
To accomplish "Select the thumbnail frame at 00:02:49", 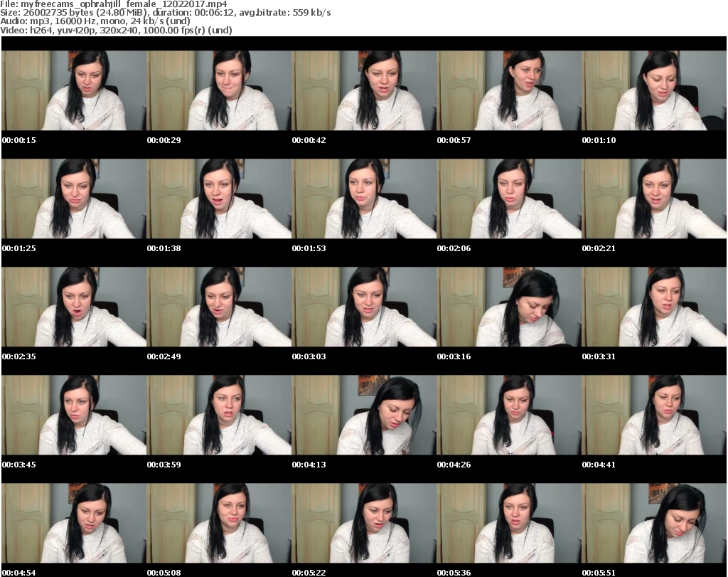I will tap(219, 307).
